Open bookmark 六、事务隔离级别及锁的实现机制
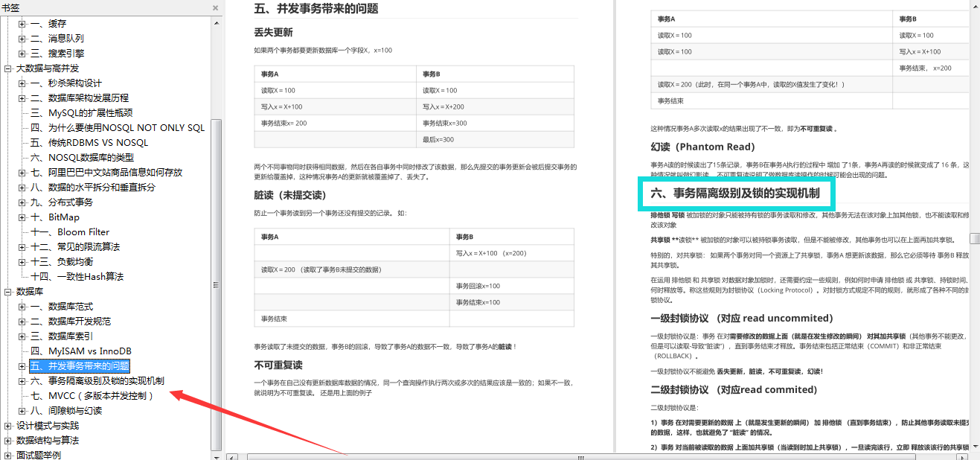The image size is (980, 460). (97, 381)
